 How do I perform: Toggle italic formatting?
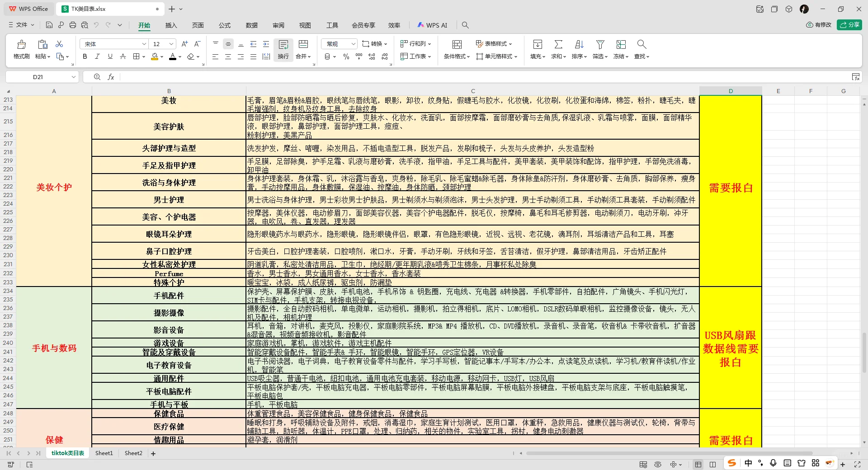tap(98, 56)
